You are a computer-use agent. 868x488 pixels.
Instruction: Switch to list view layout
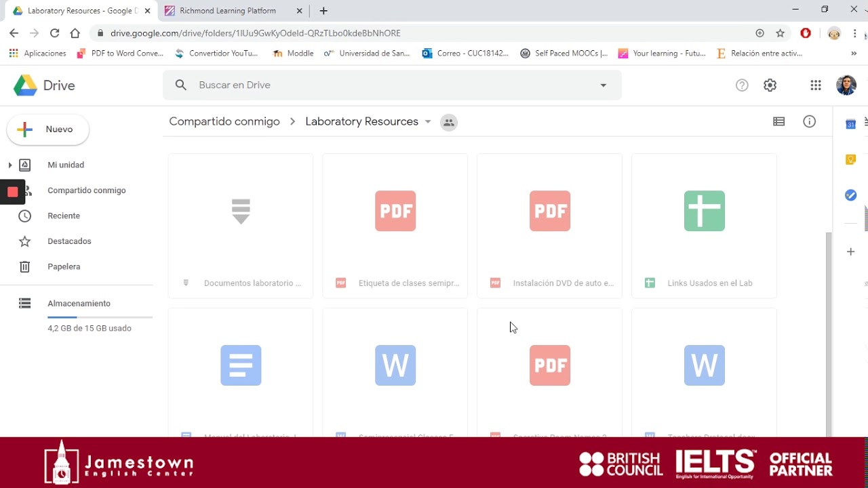click(x=778, y=122)
